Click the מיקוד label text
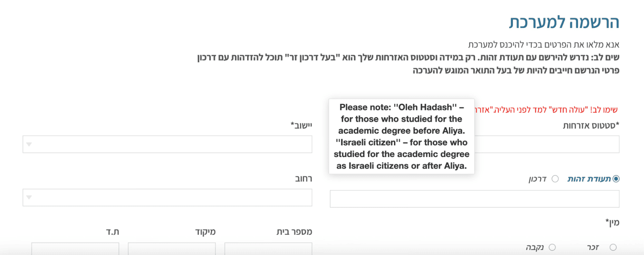Image resolution: width=644 pixels, height=255 pixels. click(x=205, y=232)
